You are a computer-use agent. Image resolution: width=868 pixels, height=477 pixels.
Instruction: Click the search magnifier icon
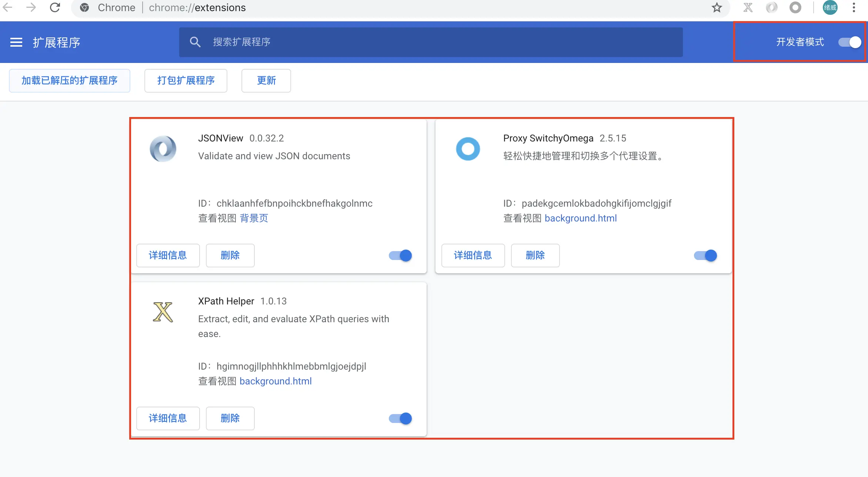click(195, 42)
